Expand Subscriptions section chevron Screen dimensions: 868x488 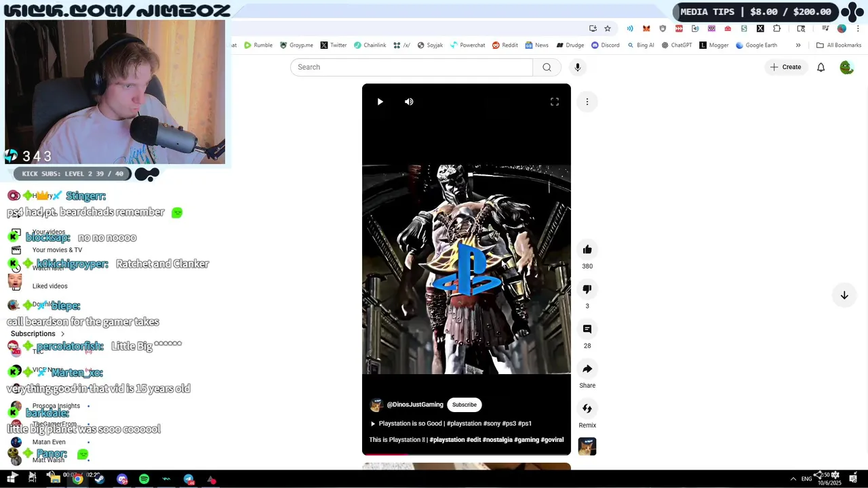click(62, 334)
